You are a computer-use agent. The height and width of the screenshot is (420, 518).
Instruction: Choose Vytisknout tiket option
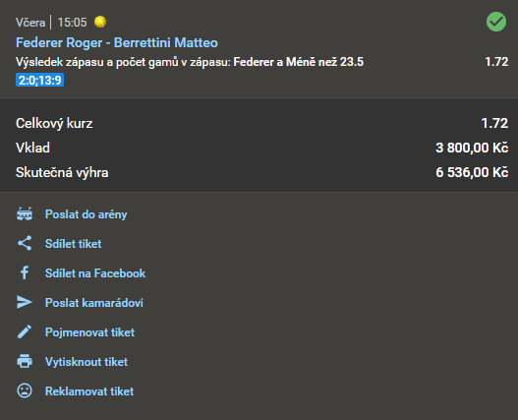86,361
